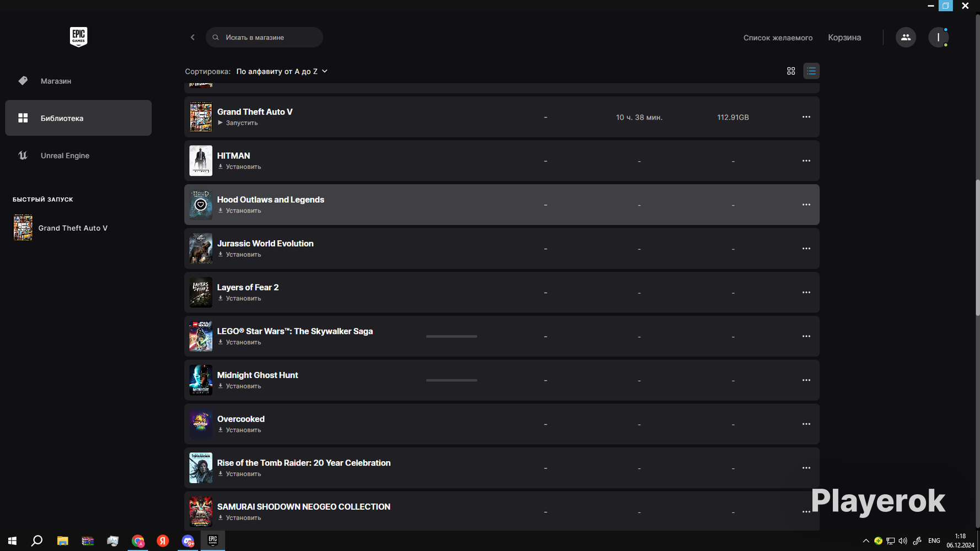Screen dimensions: 980x551
Task: Click Midnight Ghost Hunt progress bar
Action: [451, 380]
